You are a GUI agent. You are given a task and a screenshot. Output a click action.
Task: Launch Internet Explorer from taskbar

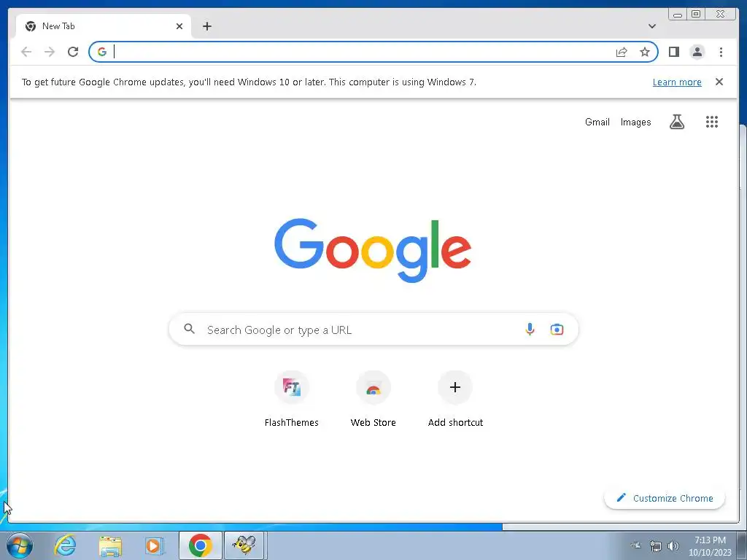tap(65, 545)
